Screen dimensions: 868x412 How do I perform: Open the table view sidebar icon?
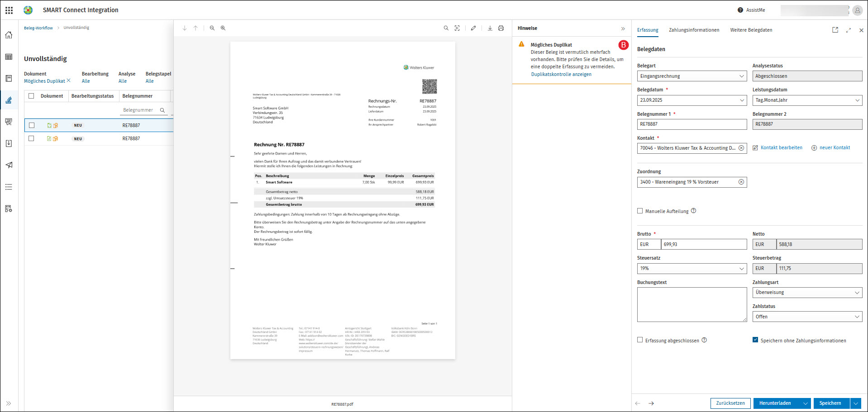[9, 57]
